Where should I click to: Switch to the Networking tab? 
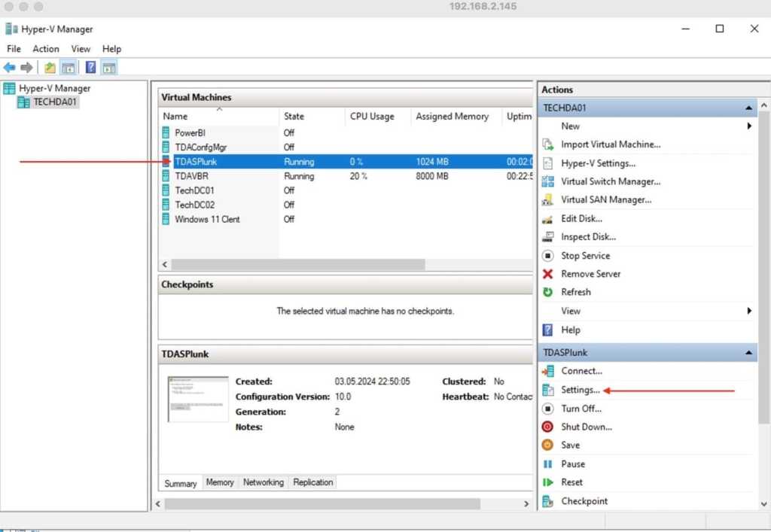[264, 482]
